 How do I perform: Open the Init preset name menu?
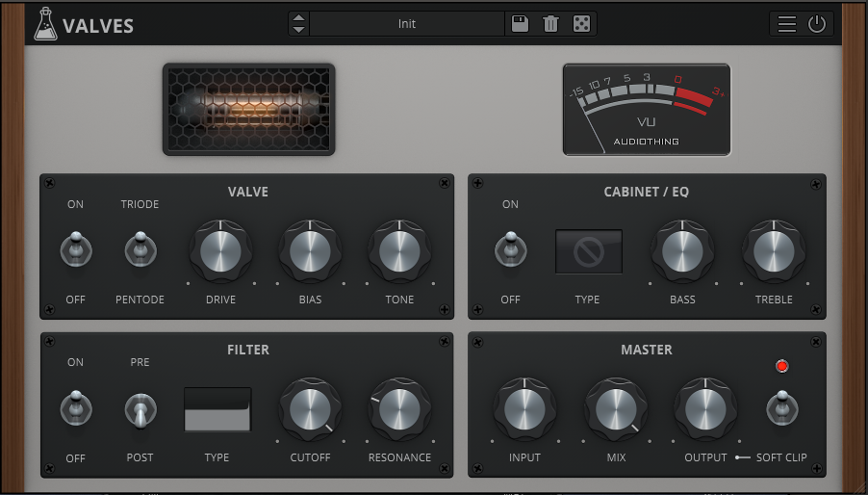pyautogui.click(x=407, y=24)
